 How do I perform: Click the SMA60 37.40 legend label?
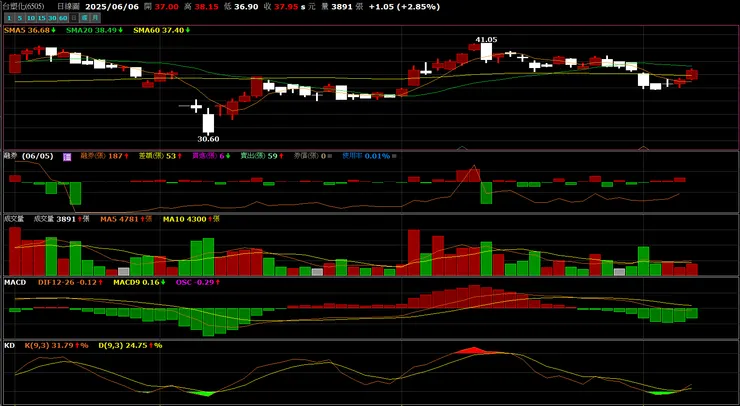coord(161,30)
